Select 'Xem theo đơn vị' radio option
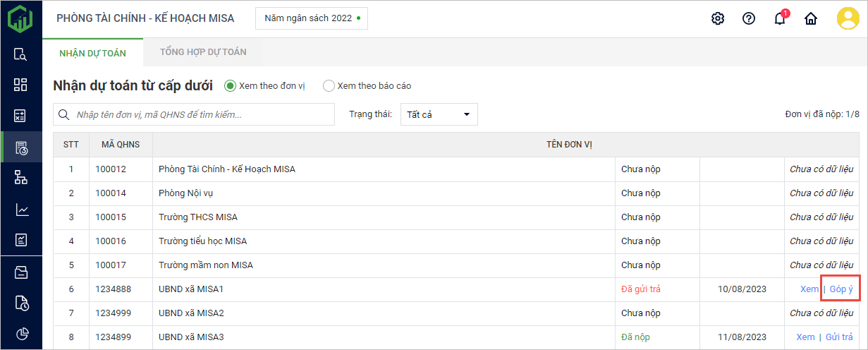Image resolution: width=868 pixels, height=350 pixels. pos(230,86)
